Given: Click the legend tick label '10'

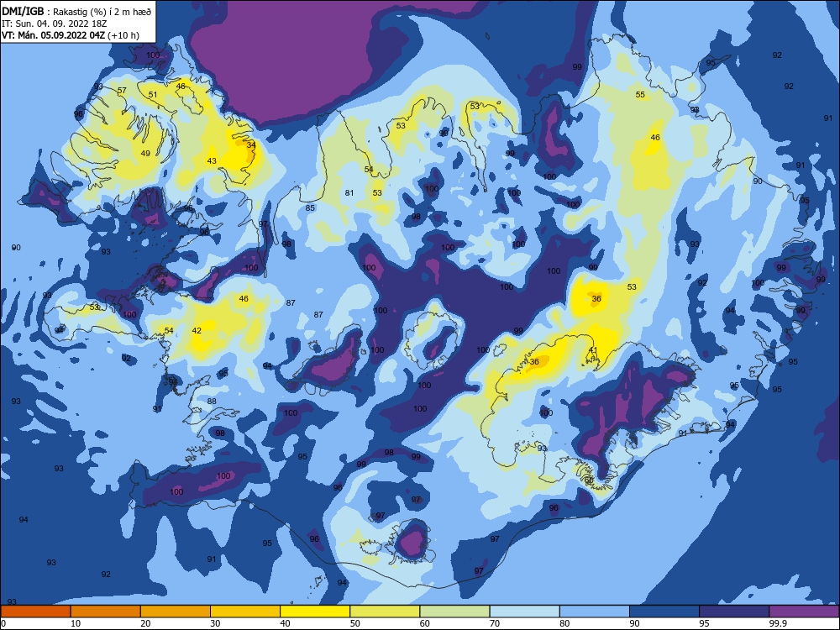Looking at the screenshot, I should tap(76, 623).
